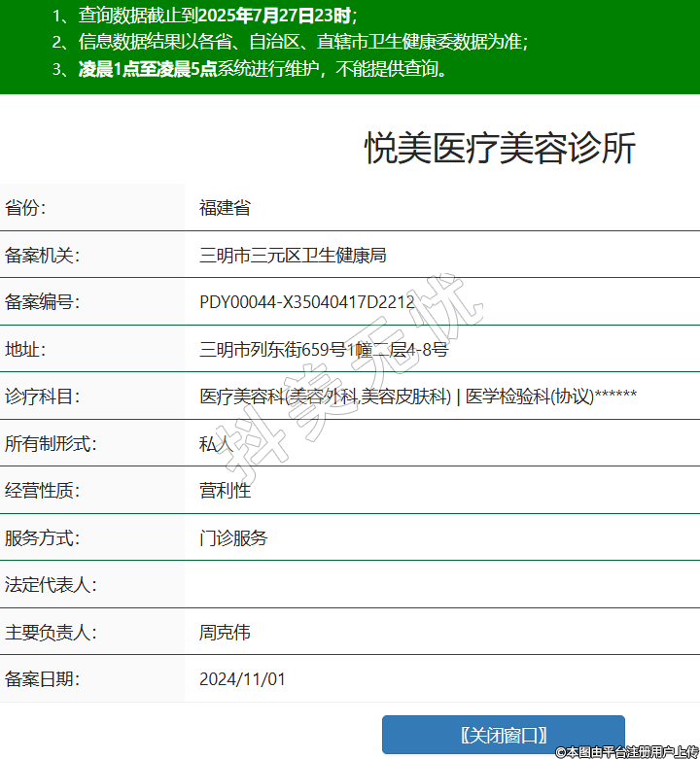Click the 备案机关 field label

coord(42,256)
